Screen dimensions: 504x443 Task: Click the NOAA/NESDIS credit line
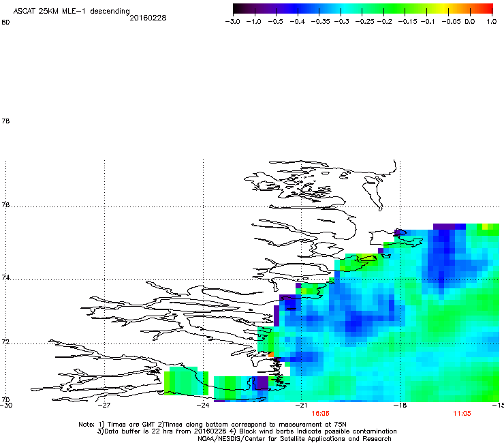pyautogui.click(x=294, y=439)
